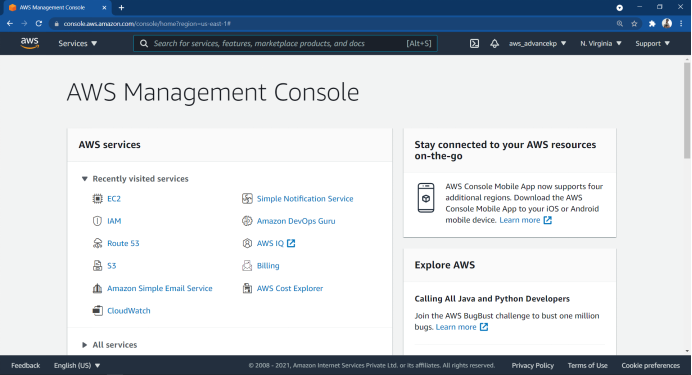Viewport: 692px width, 375px height.
Task: Open the Support dropdown menu
Action: pyautogui.click(x=653, y=43)
